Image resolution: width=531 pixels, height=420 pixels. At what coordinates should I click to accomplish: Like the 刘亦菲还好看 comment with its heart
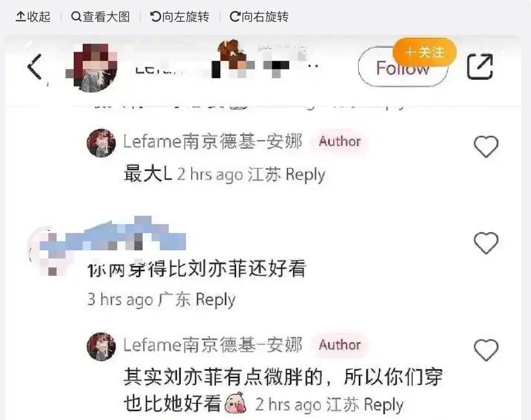coord(486,243)
